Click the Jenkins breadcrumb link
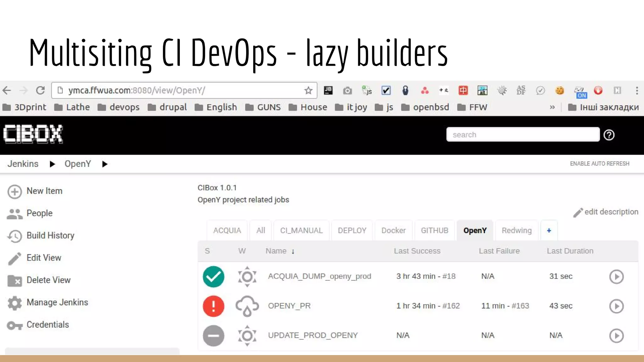 tap(23, 164)
